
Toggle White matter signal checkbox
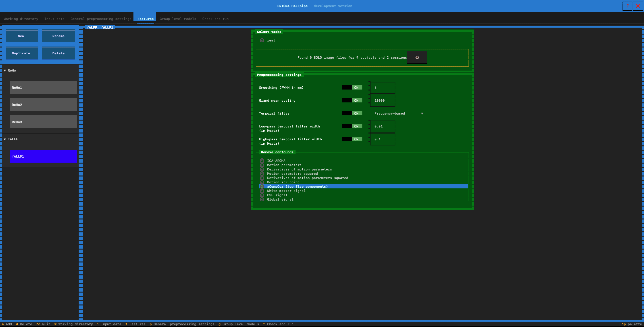point(262,191)
